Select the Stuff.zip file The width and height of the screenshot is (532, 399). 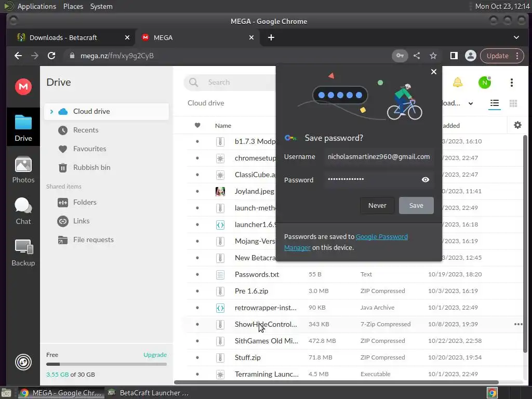point(354,357)
